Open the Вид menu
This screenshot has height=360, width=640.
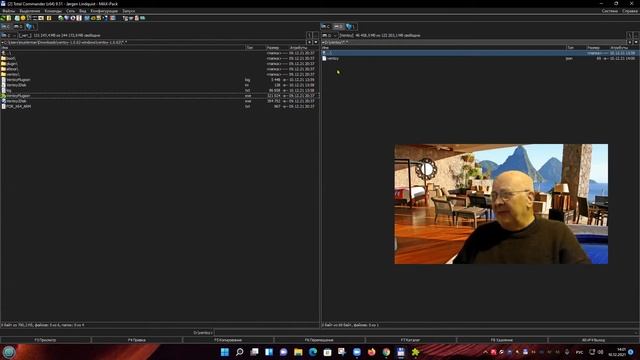83,11
